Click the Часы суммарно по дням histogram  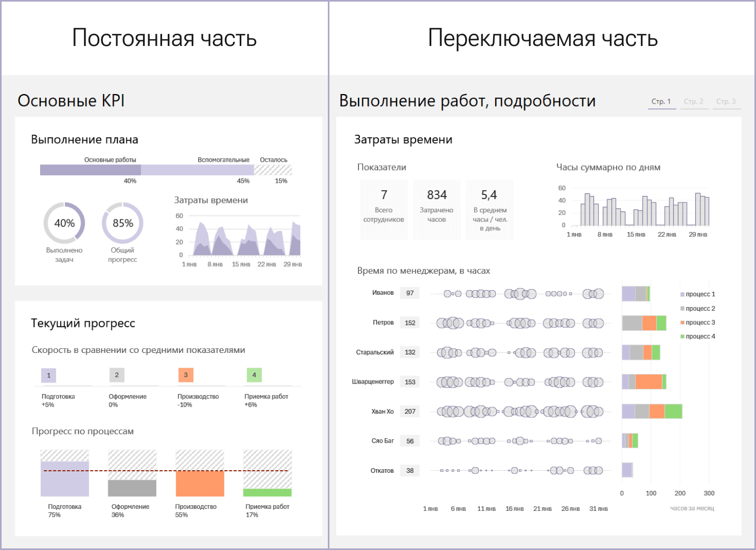coord(634,211)
